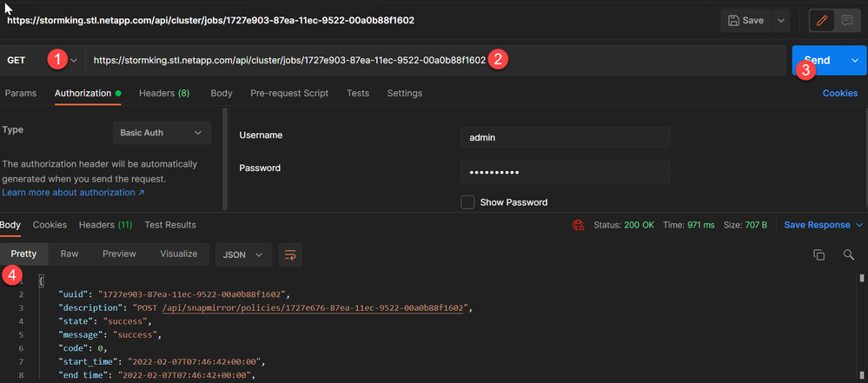Click the floppy disk Save button
This screenshot has height=383, width=868.
pyautogui.click(x=745, y=20)
